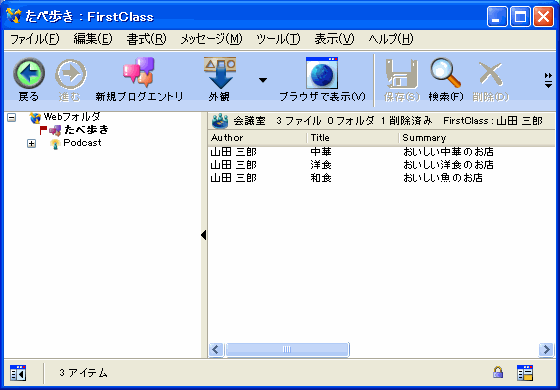Show more toolbar items via overflow chevron
Image resolution: width=560 pixels, height=390 pixels.
548,80
